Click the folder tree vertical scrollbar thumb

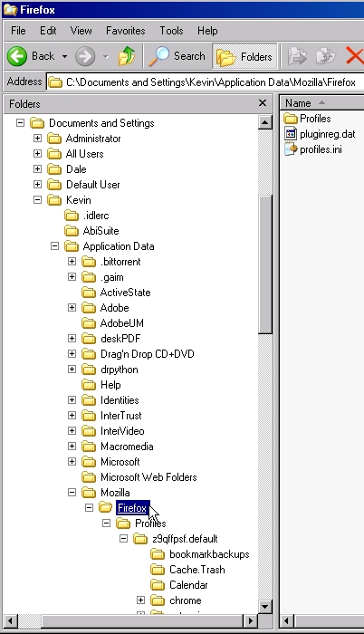265,264
